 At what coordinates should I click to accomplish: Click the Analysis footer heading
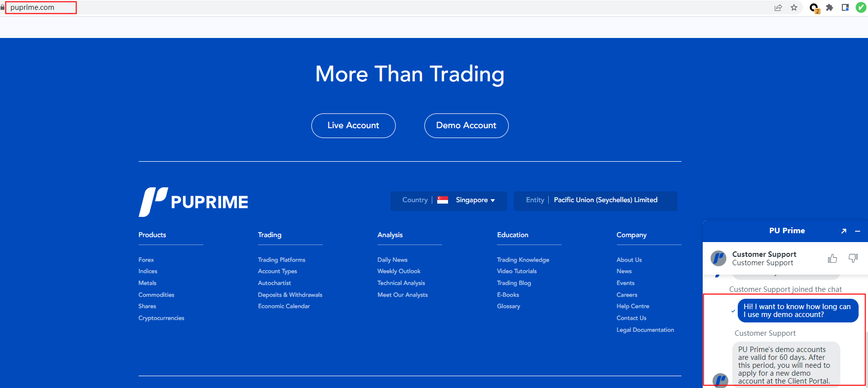390,235
